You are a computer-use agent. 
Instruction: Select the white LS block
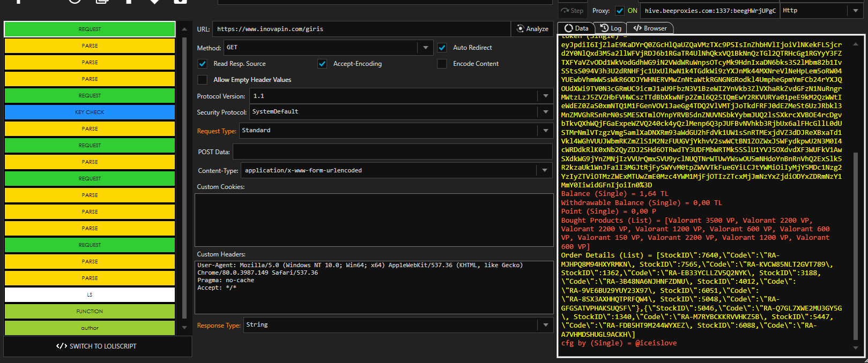[x=90, y=295]
